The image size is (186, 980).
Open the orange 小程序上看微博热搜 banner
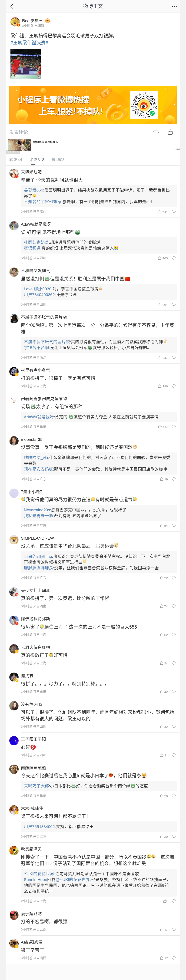[93, 105]
